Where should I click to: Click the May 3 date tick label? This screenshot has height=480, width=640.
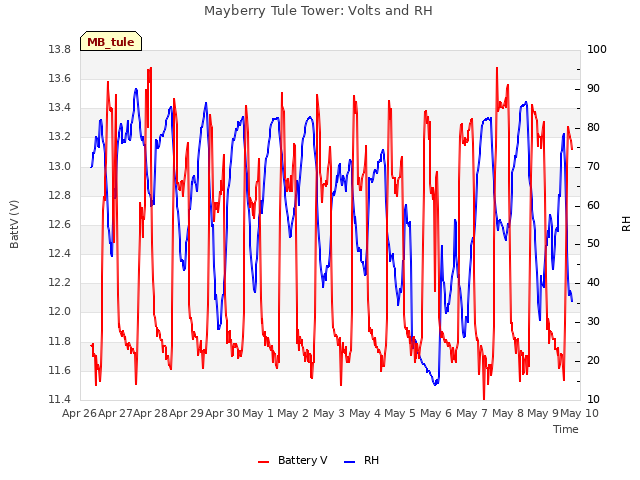pos(329,413)
